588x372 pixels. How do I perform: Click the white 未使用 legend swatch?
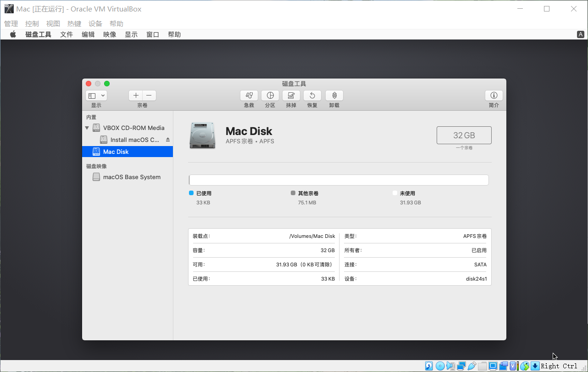click(395, 193)
